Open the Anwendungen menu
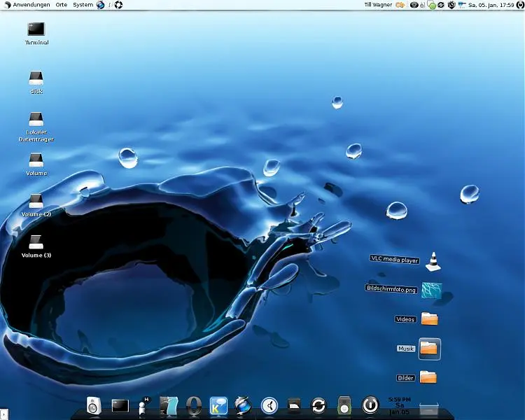Viewport: 525px width, 420px height. [31, 5]
